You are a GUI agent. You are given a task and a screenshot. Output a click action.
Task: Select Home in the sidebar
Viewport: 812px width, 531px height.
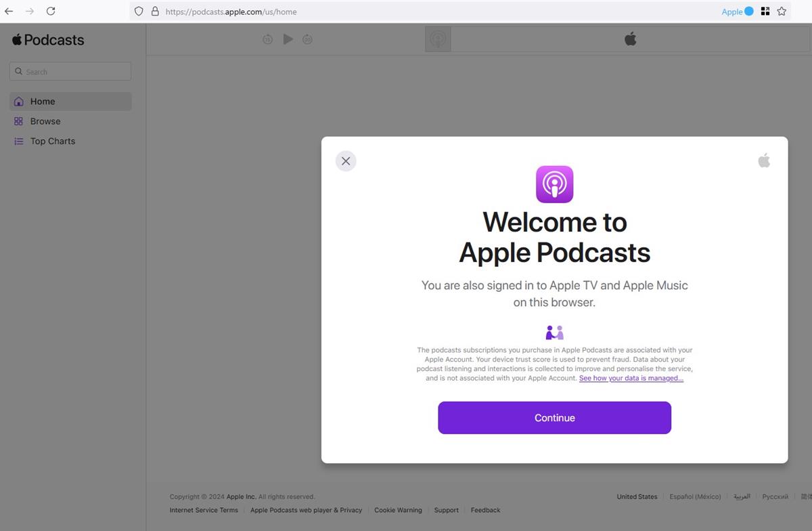click(x=70, y=102)
